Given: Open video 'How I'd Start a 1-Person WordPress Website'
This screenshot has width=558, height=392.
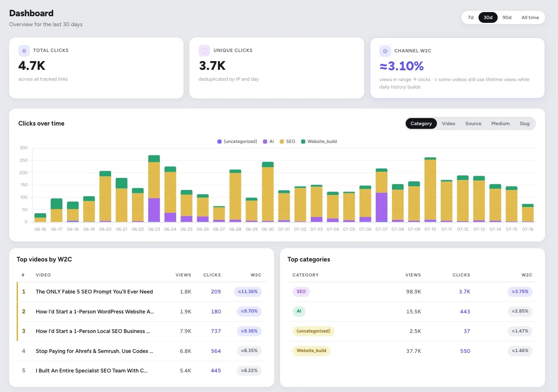Looking at the screenshot, I should 95,311.
